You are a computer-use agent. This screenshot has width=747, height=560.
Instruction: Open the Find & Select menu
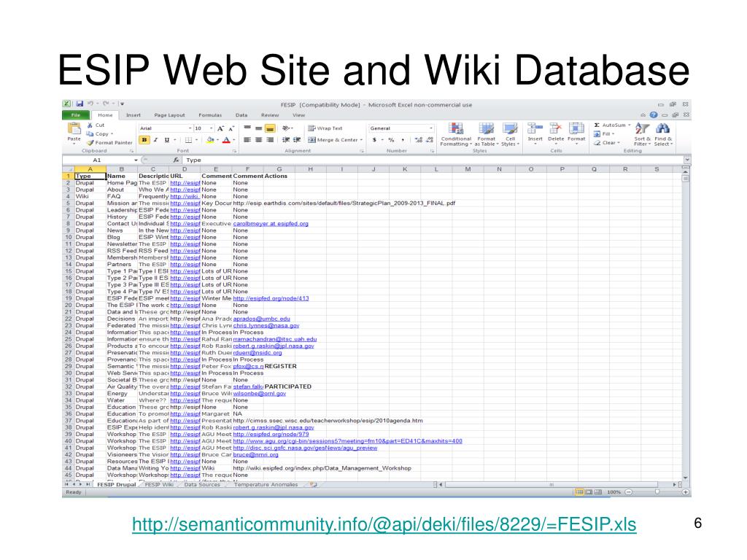(x=662, y=135)
